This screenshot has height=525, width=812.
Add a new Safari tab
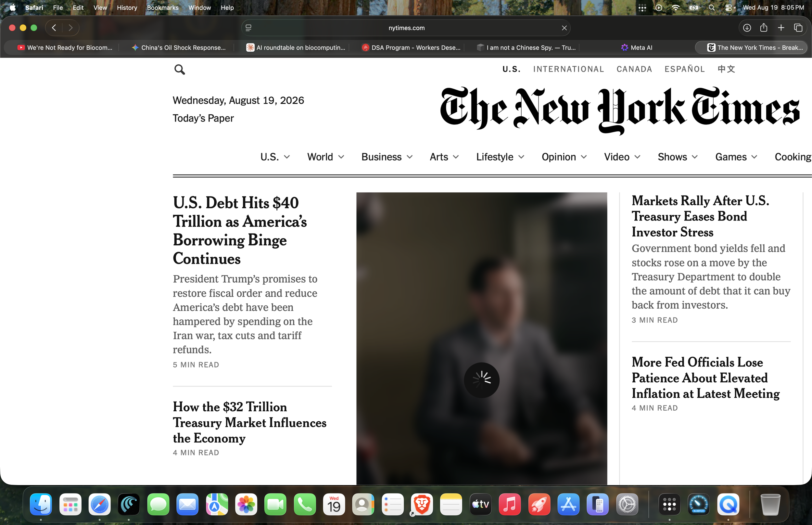point(781,28)
